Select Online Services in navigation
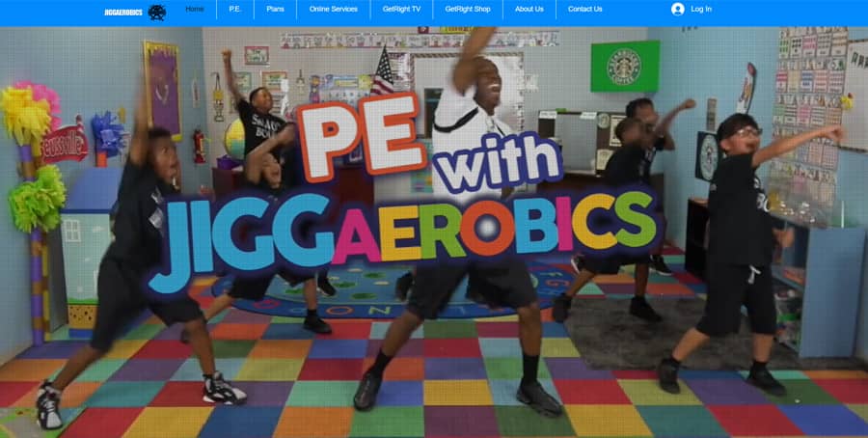868x438 pixels. point(334,10)
